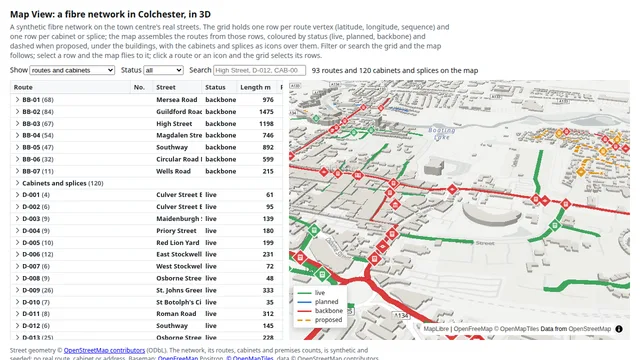Expand the D-005 route row

[x=17, y=242]
